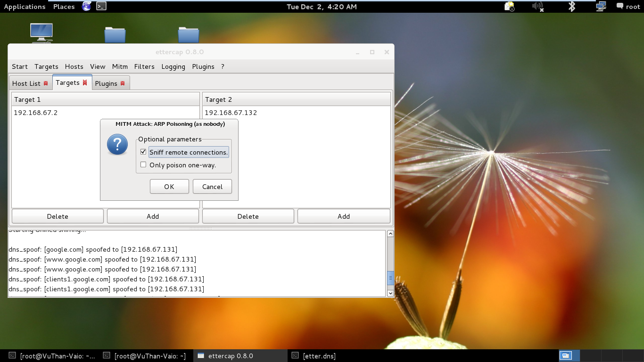Click Add under Target 2
644x362 pixels.
click(x=344, y=216)
